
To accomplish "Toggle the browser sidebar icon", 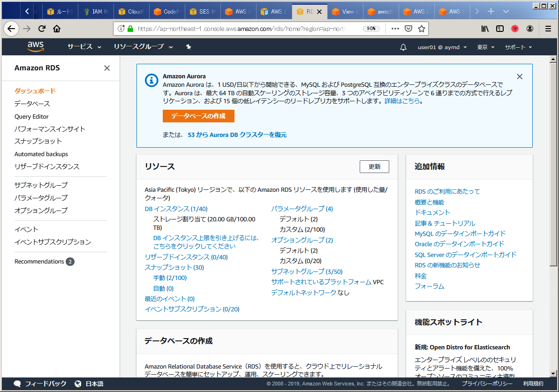I will (x=500, y=29).
